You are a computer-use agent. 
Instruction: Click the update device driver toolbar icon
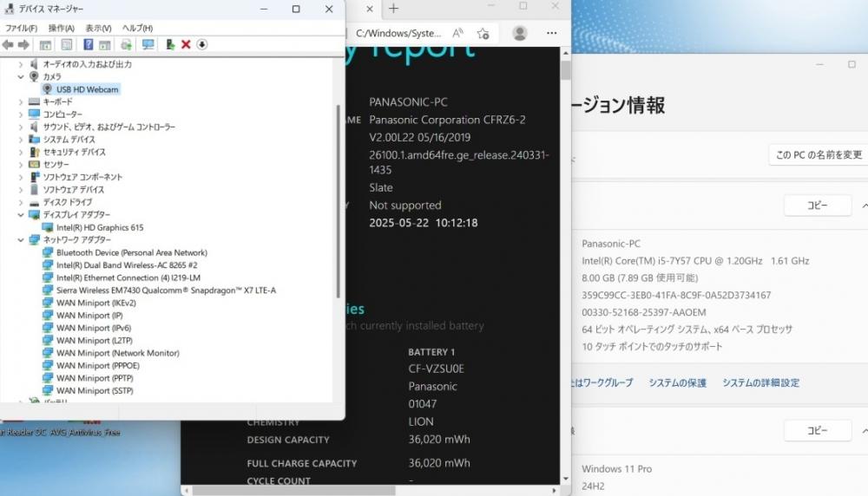click(170, 45)
